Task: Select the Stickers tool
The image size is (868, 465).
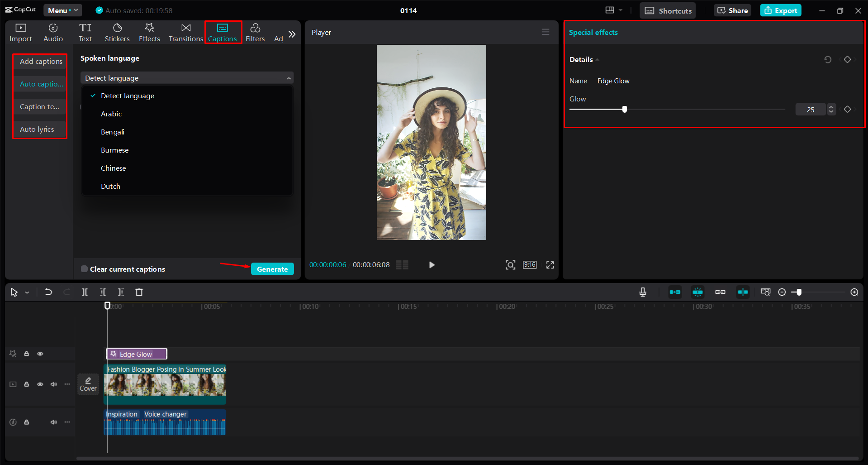Action: (117, 32)
